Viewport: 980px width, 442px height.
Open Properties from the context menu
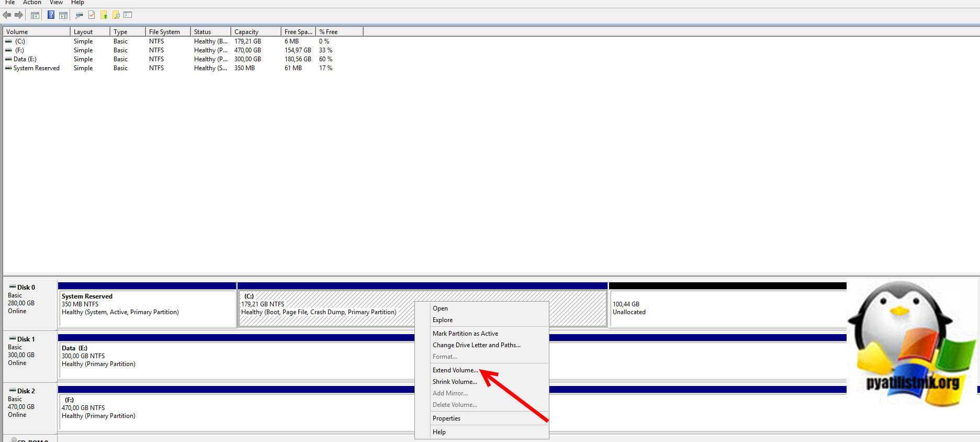[x=446, y=418]
